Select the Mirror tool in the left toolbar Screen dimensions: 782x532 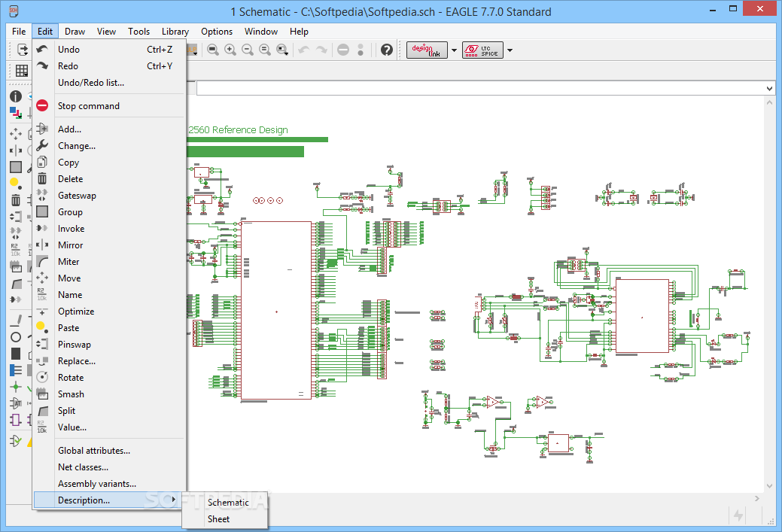[16, 150]
